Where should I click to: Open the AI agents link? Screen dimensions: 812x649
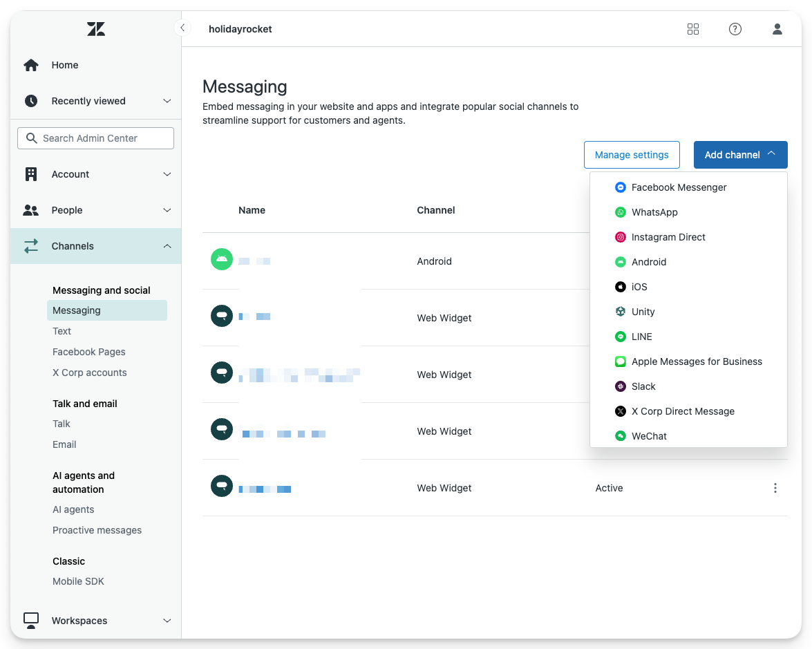(x=73, y=509)
